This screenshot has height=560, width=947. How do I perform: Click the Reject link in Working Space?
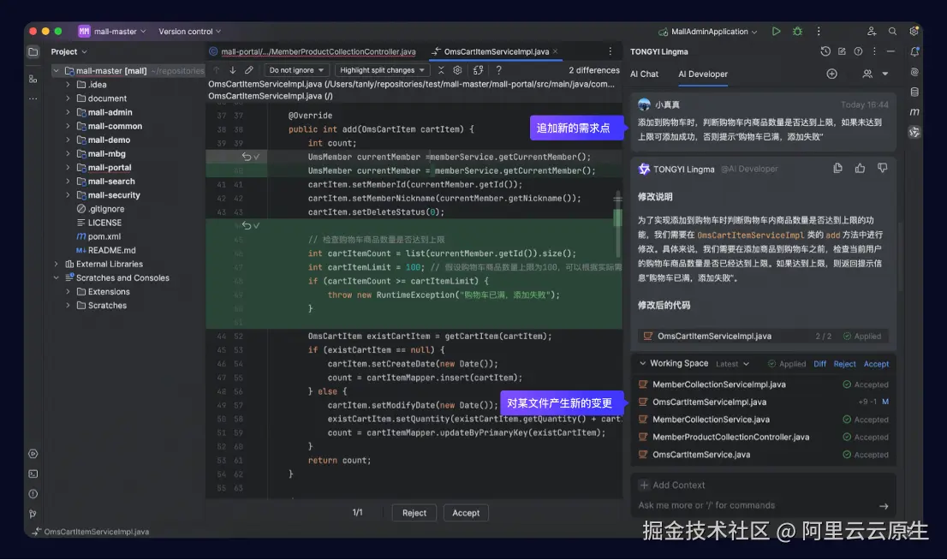pyautogui.click(x=844, y=364)
